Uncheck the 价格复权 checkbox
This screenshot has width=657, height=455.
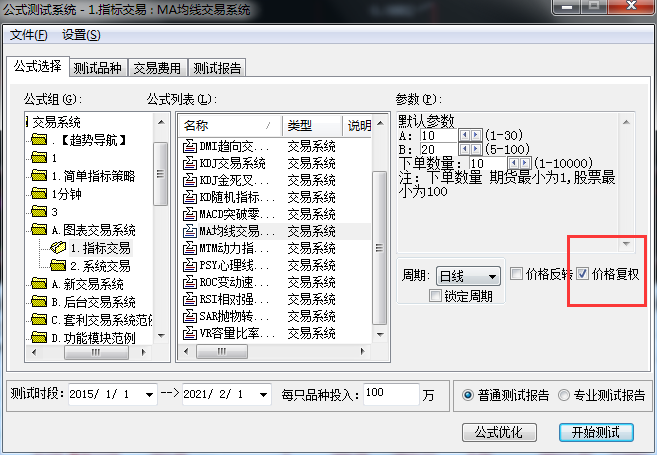(x=582, y=274)
